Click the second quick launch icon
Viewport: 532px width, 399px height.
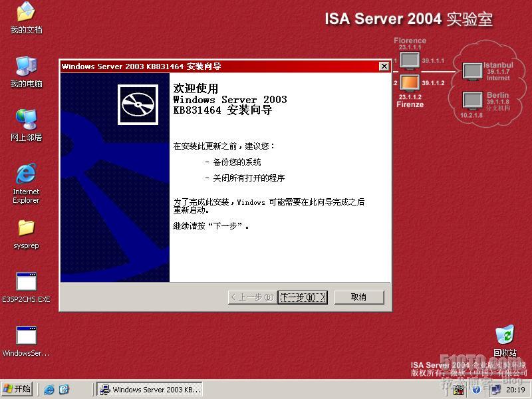click(64, 390)
